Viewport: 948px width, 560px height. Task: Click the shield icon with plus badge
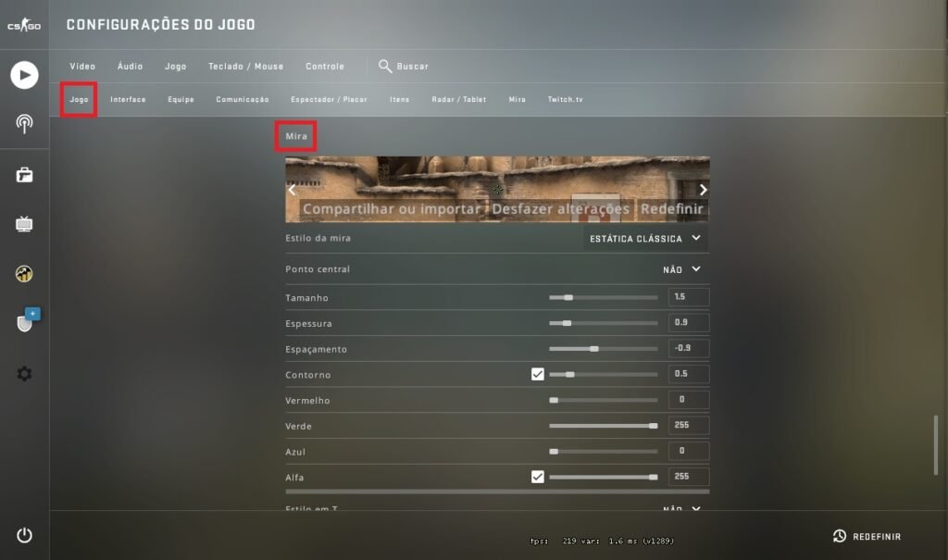(x=25, y=322)
